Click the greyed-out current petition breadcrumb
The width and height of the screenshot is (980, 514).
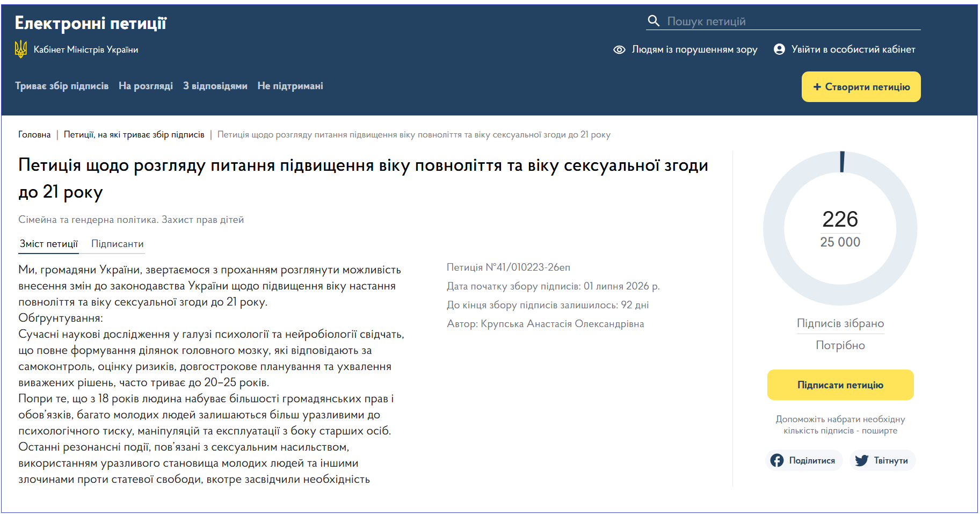pyautogui.click(x=413, y=134)
